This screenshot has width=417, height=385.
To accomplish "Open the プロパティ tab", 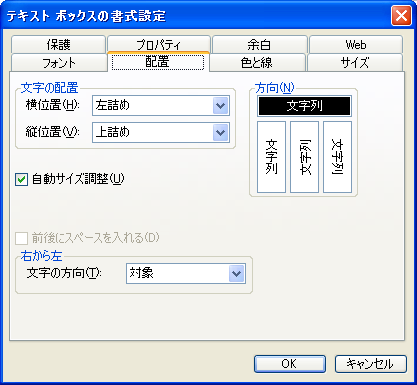I will click(x=159, y=44).
